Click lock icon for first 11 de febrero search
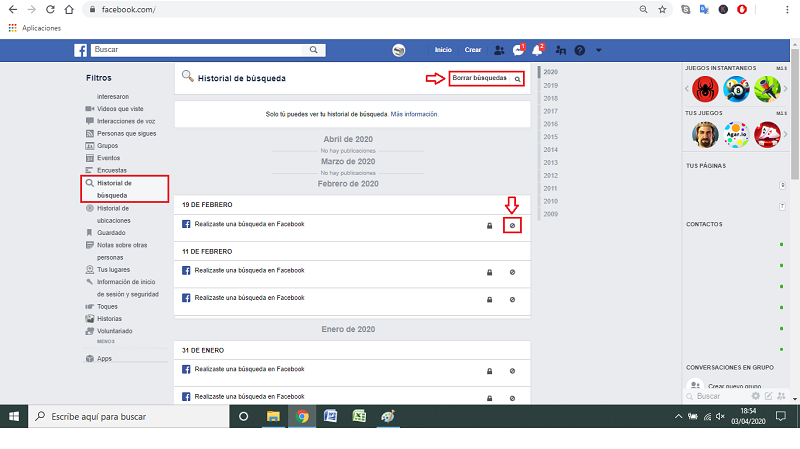The height and width of the screenshot is (449, 800). [x=489, y=272]
